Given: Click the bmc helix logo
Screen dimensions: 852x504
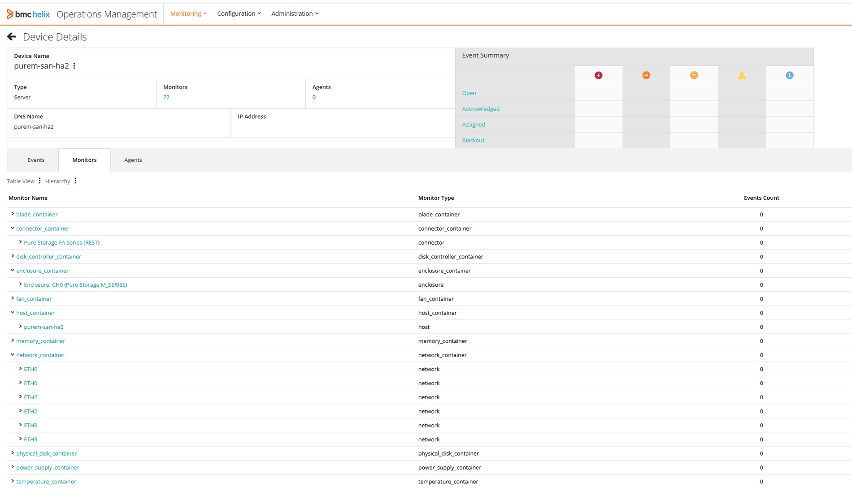Looking at the screenshot, I should pos(28,13).
